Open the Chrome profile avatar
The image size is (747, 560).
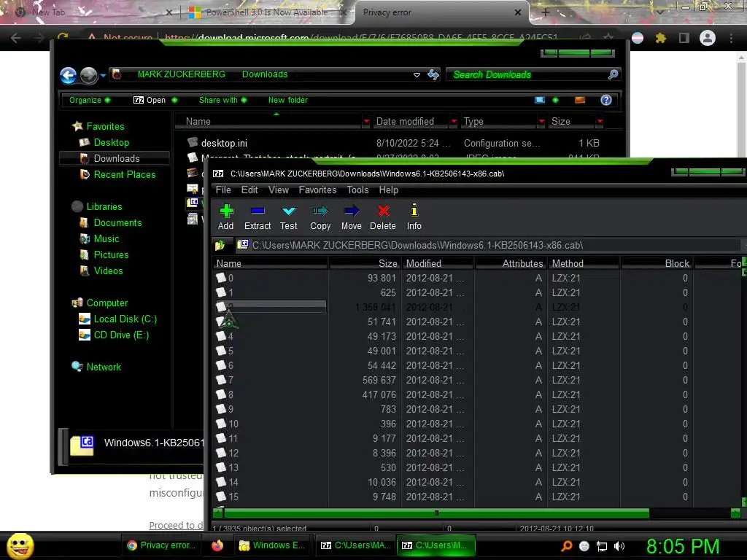pos(708,38)
